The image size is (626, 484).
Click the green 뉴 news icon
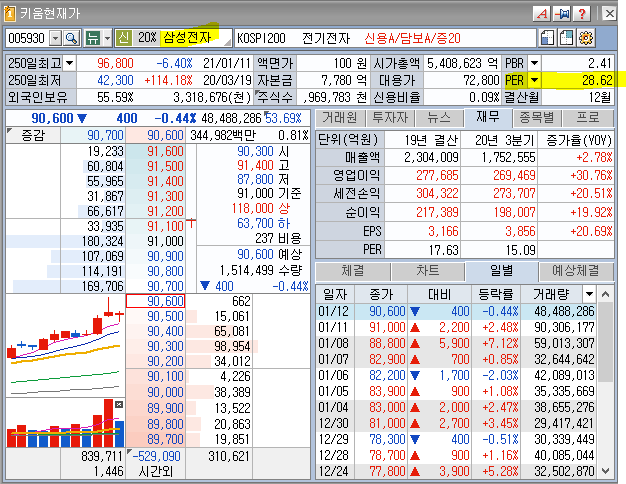93,38
